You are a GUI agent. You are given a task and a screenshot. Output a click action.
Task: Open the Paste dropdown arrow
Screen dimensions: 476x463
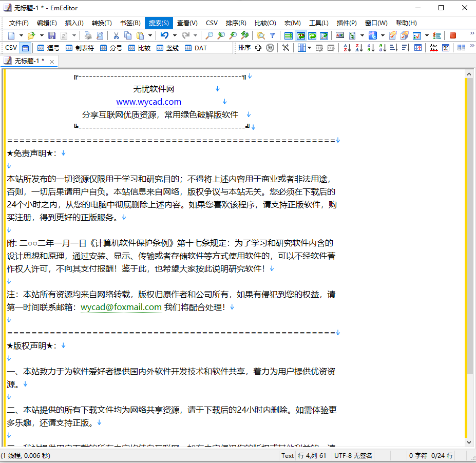[150, 35]
